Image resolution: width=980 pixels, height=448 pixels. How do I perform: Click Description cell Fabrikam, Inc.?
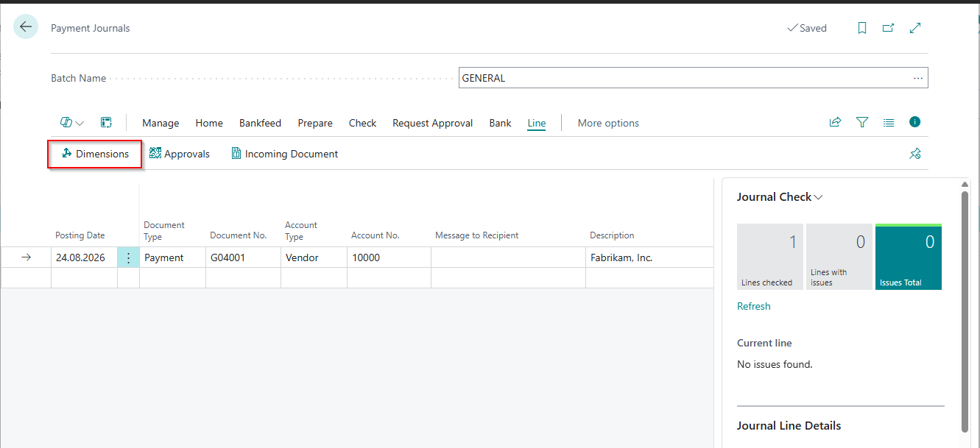coord(649,257)
